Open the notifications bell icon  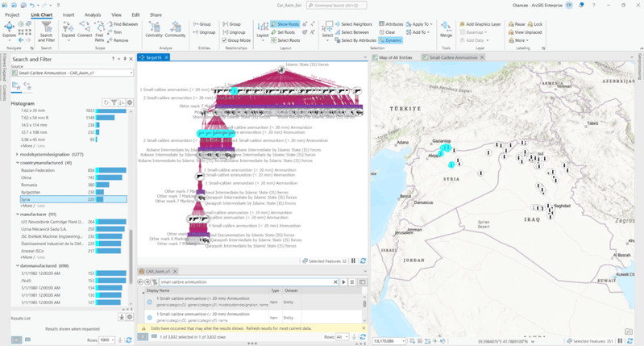581,6
